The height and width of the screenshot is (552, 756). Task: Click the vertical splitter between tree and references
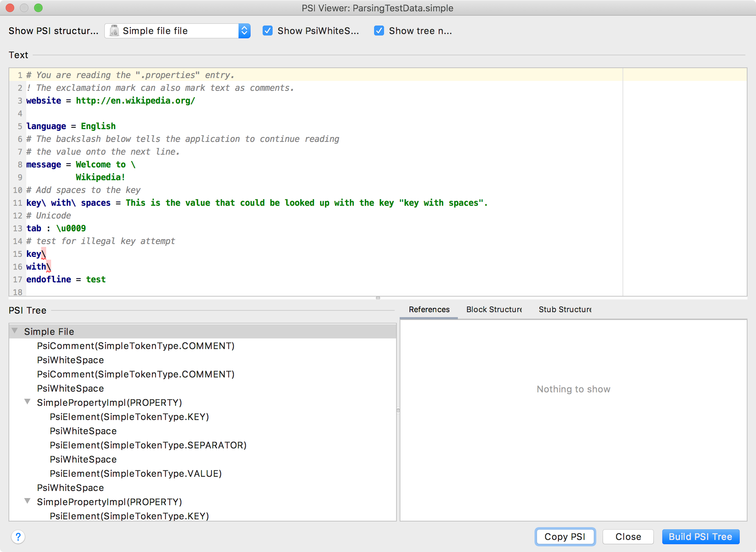click(398, 410)
